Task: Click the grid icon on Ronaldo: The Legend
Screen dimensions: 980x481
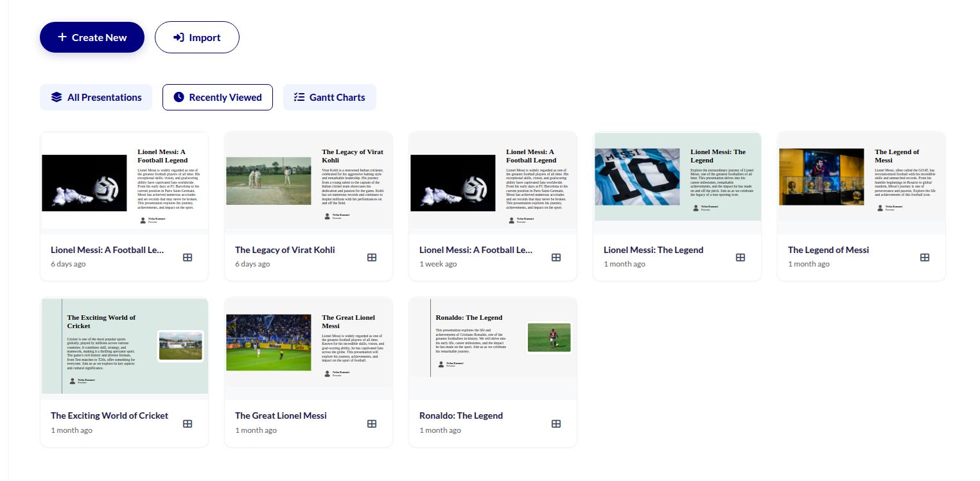Action: tap(556, 423)
